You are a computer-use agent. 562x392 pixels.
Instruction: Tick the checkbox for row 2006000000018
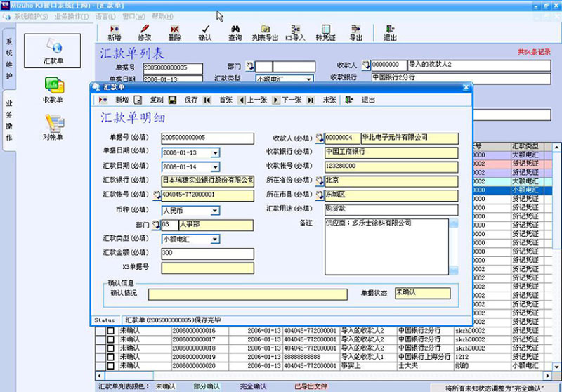[x=110, y=348]
